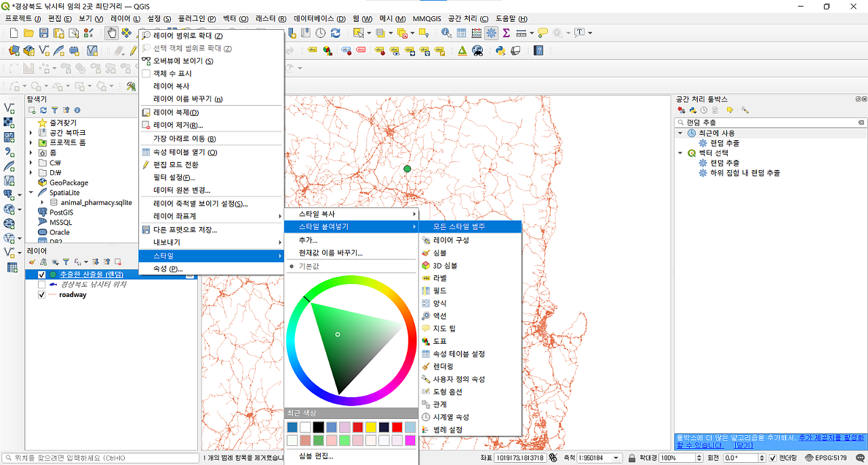The width and height of the screenshot is (868, 465).
Task: Show statistical summary with the Sigma icon
Action: point(506,33)
